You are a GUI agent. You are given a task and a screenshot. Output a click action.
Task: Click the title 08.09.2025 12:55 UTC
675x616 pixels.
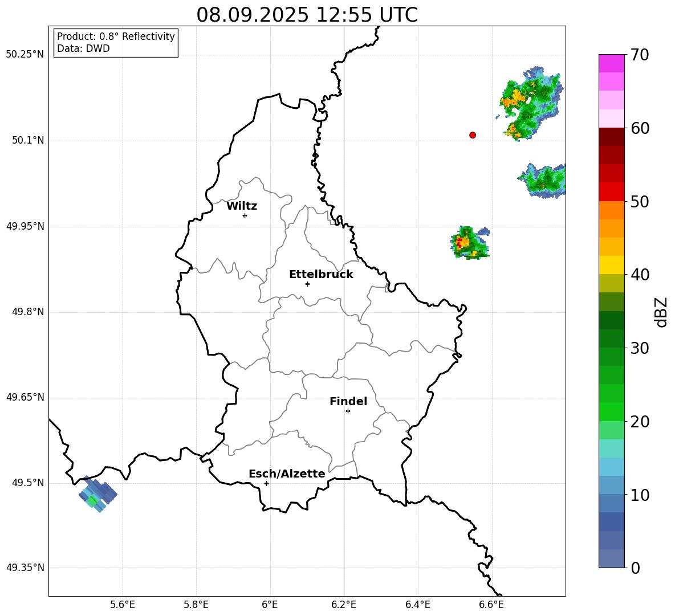[x=307, y=15]
